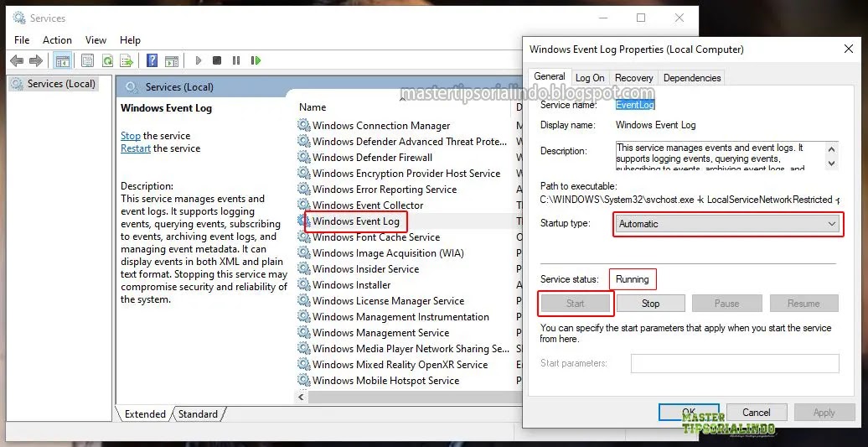The image size is (868, 447).
Task: Select the Windows Management Service row
Action: click(380, 333)
